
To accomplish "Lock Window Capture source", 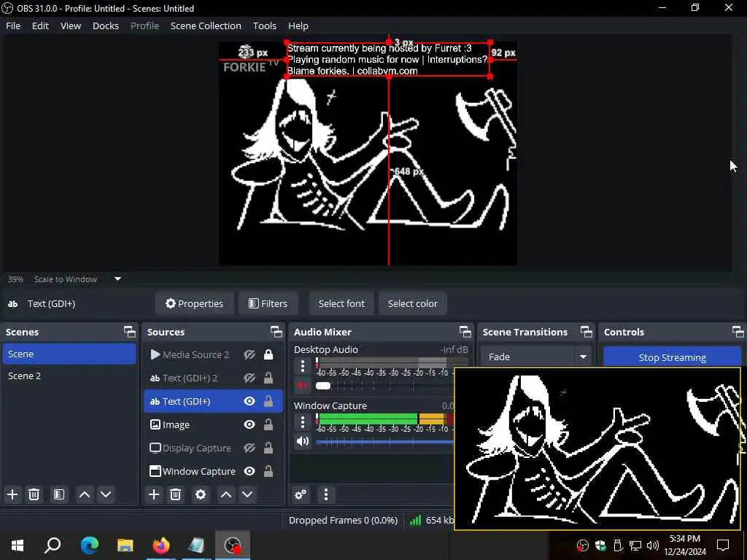I will coord(268,471).
